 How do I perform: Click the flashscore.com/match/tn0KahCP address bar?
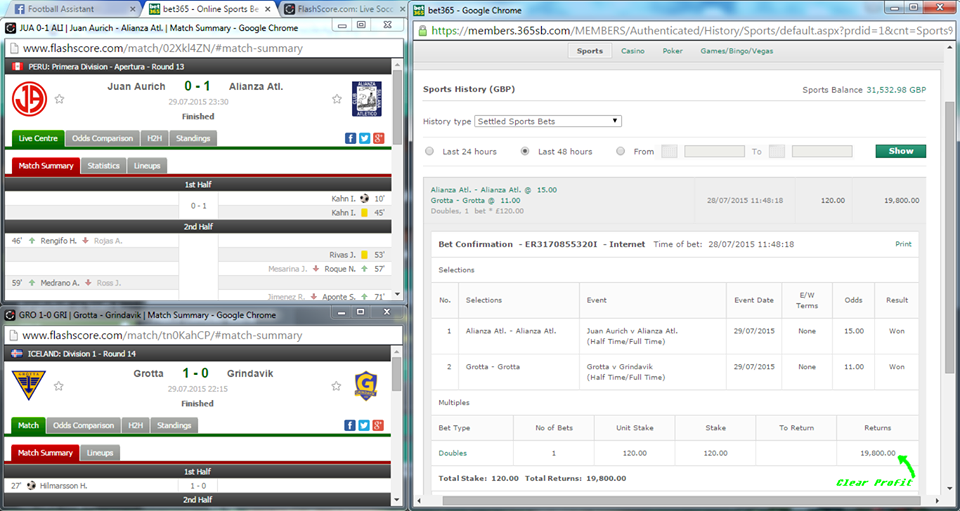click(204, 335)
